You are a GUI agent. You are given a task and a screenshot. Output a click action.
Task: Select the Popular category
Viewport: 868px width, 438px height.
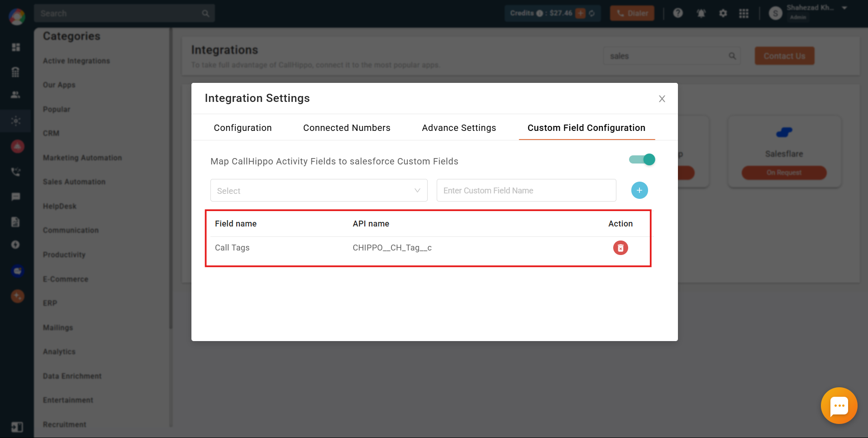[57, 109]
